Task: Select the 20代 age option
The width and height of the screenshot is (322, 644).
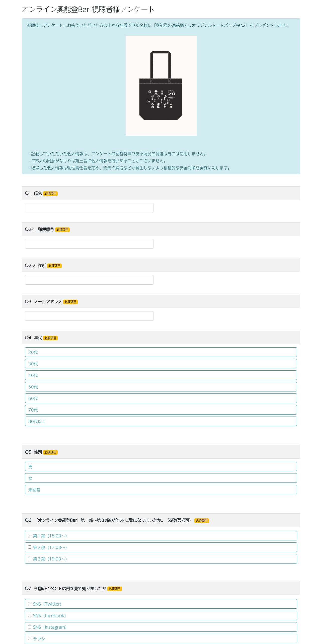Action: [x=161, y=352]
